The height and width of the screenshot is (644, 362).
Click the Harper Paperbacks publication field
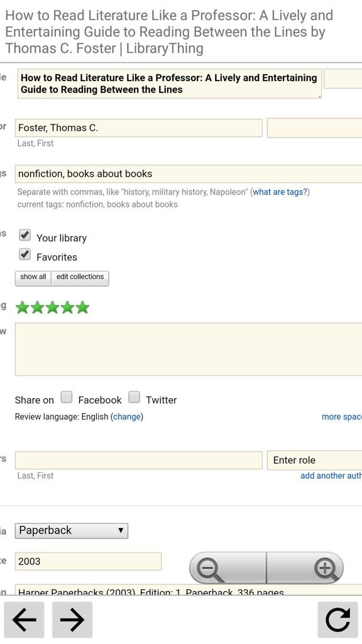(x=189, y=590)
